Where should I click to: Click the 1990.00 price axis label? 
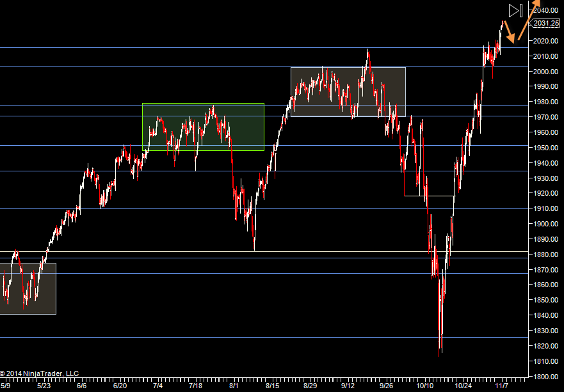coord(546,86)
